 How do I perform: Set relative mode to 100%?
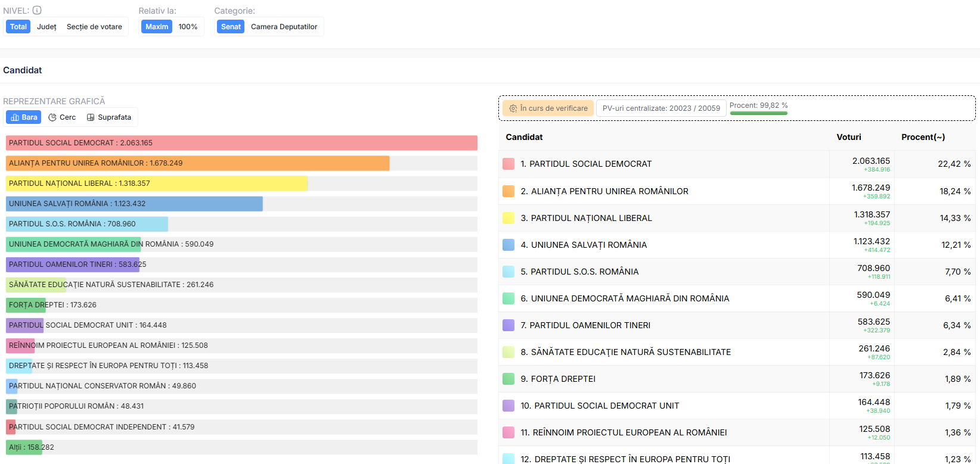[x=188, y=27]
